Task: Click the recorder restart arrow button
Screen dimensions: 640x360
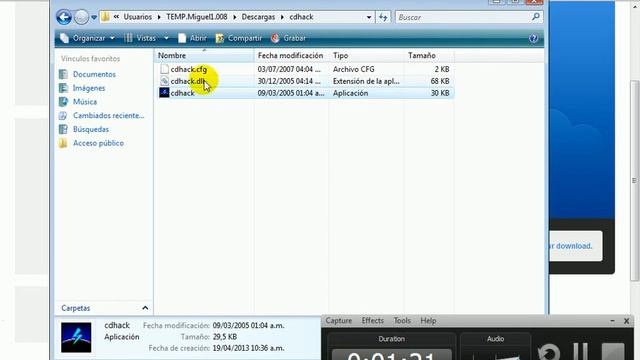Action: 549,353
